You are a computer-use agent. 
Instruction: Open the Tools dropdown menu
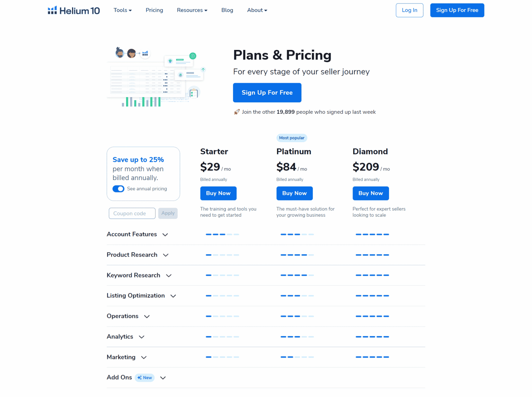click(123, 10)
